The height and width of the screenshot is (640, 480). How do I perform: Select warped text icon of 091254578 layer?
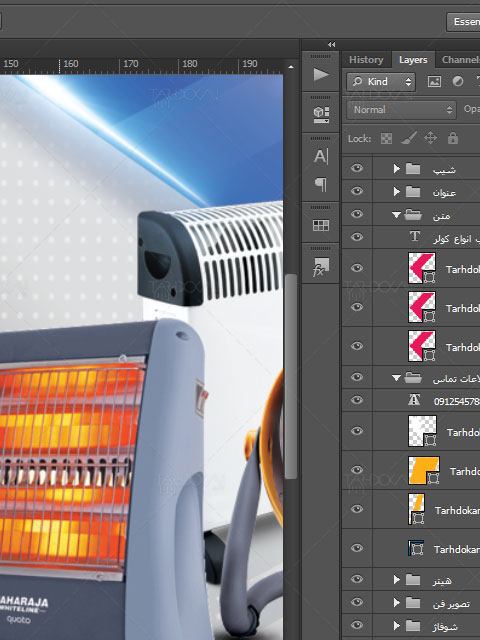(414, 400)
